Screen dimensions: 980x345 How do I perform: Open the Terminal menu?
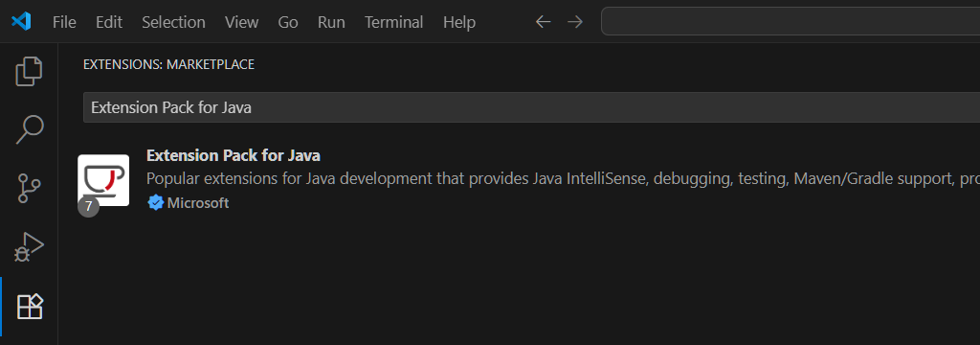tap(393, 22)
